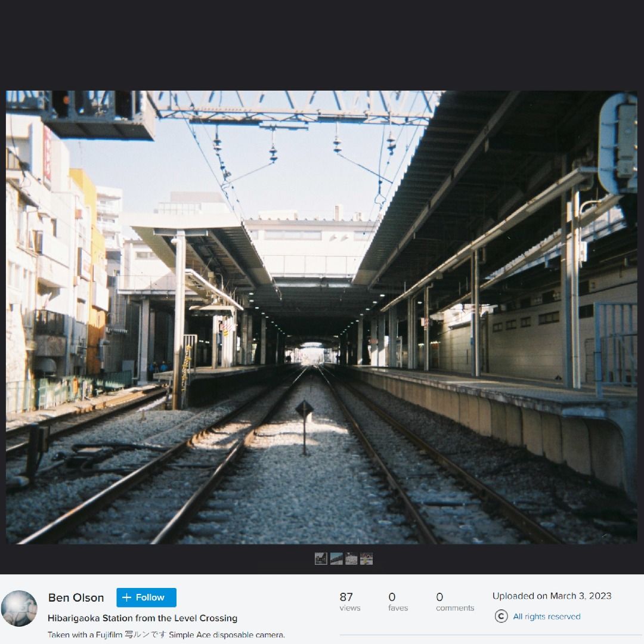Click the Fujifilm disposable camera description text
The image size is (644, 644).
coord(166,635)
